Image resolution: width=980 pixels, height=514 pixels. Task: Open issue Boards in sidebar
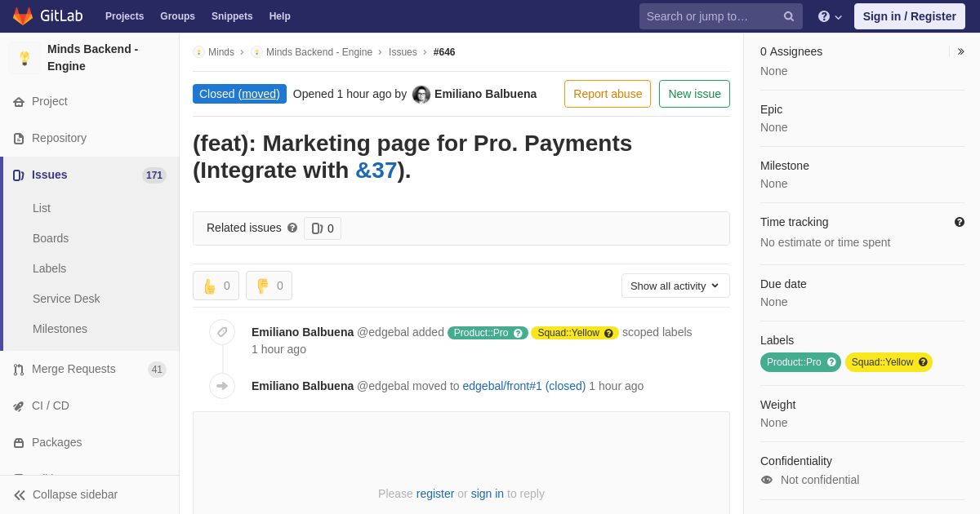(51, 238)
